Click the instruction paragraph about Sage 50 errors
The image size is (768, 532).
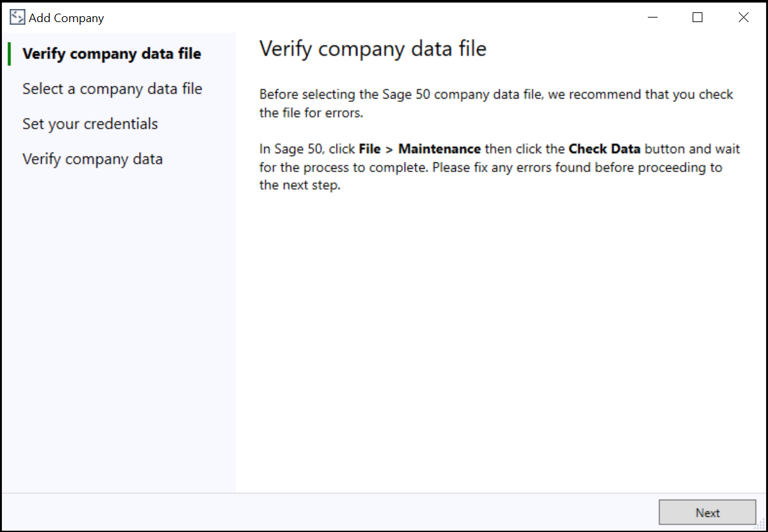(496, 104)
